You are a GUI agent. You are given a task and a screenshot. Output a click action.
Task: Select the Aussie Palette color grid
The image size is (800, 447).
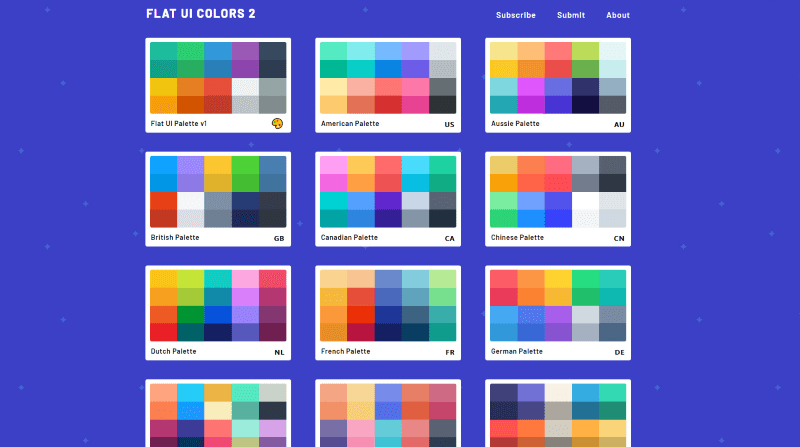point(558,78)
